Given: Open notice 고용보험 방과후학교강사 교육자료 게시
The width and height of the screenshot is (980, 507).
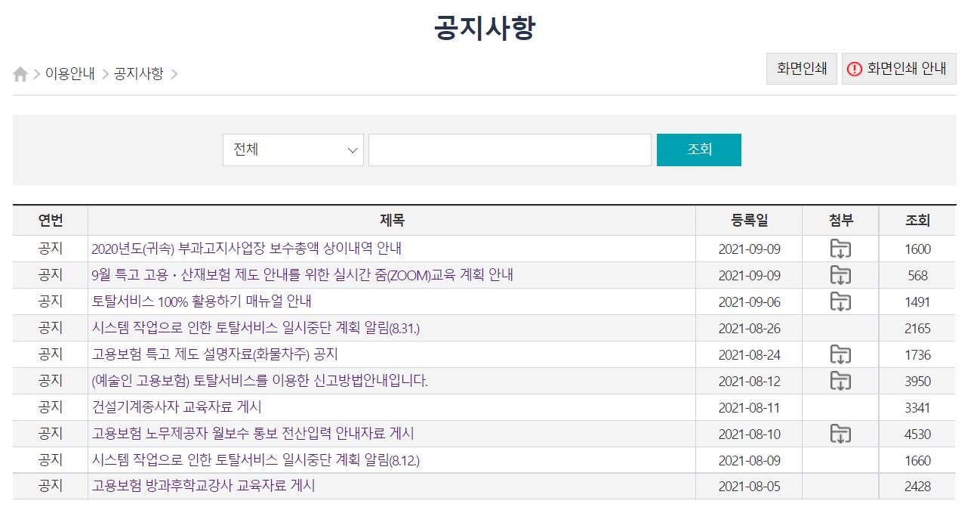Looking at the screenshot, I should pyautogui.click(x=203, y=486).
